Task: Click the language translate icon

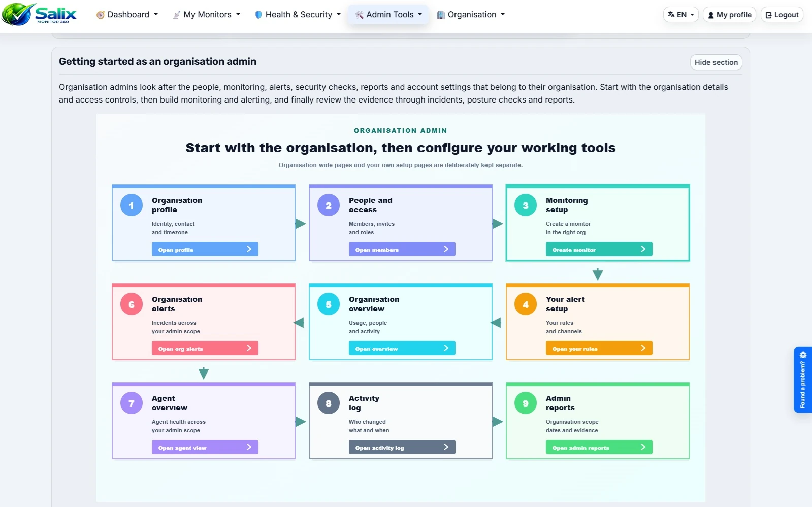Action: [671, 15]
